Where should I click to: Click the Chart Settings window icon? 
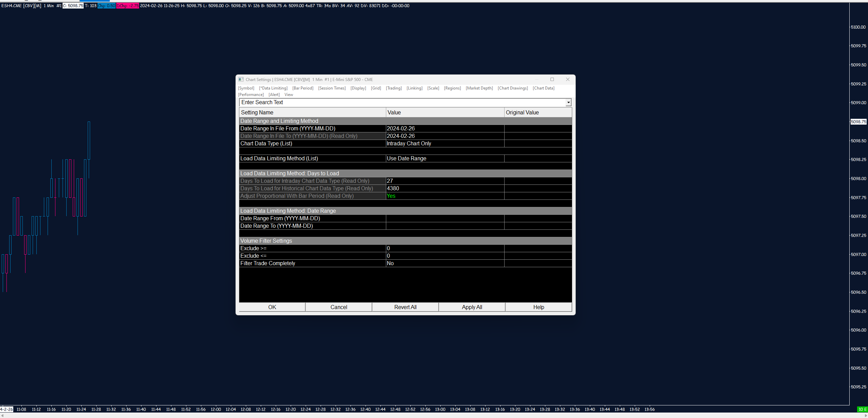[241, 79]
